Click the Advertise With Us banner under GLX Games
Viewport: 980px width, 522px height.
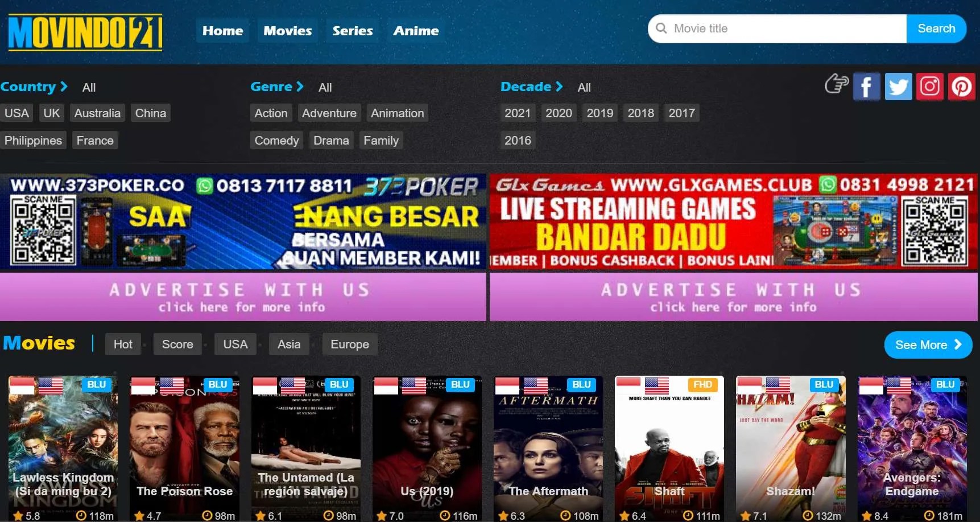tap(734, 297)
